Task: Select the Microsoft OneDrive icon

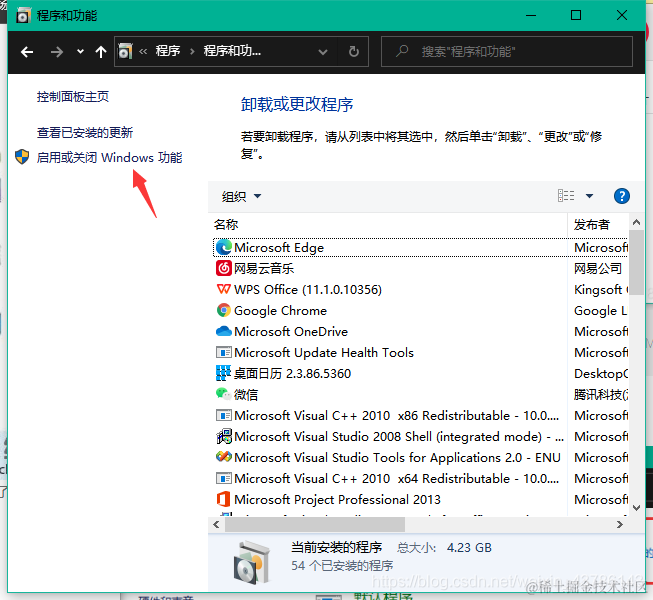Action: tap(224, 331)
